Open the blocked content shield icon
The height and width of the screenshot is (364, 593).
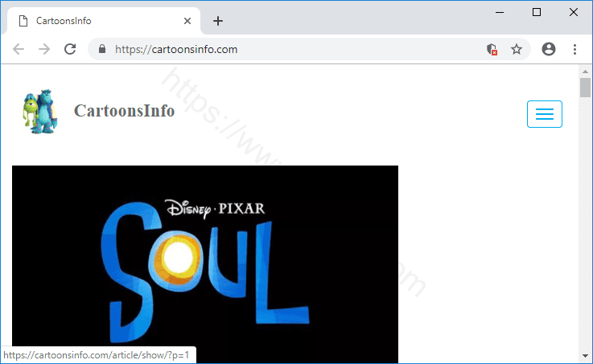click(x=492, y=49)
